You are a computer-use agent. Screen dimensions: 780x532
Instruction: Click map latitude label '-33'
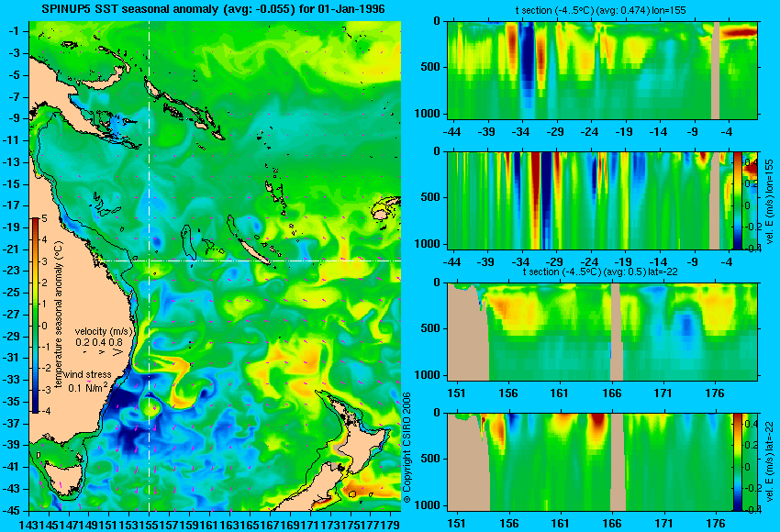click(12, 380)
